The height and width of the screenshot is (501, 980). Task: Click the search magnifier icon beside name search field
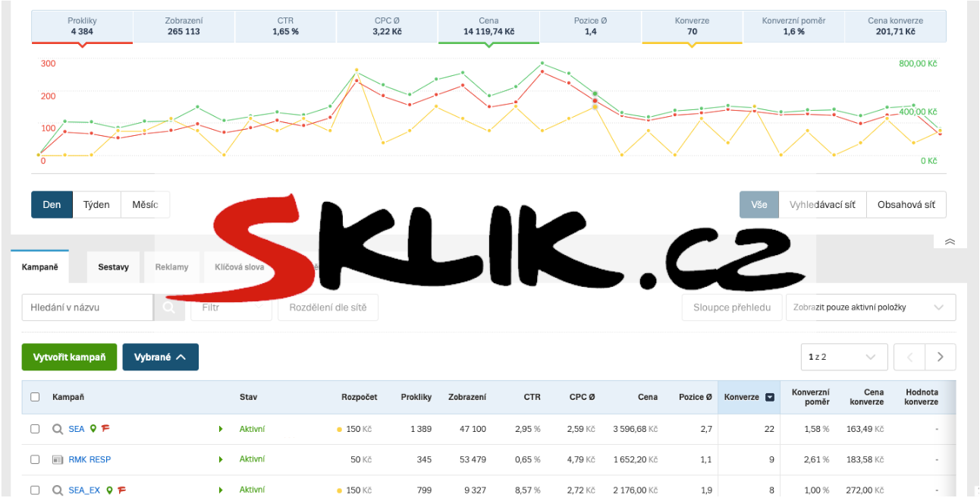[168, 307]
